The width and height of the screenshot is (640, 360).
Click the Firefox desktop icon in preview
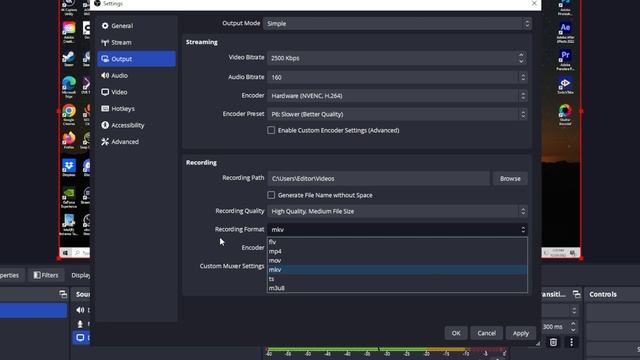coord(69,140)
